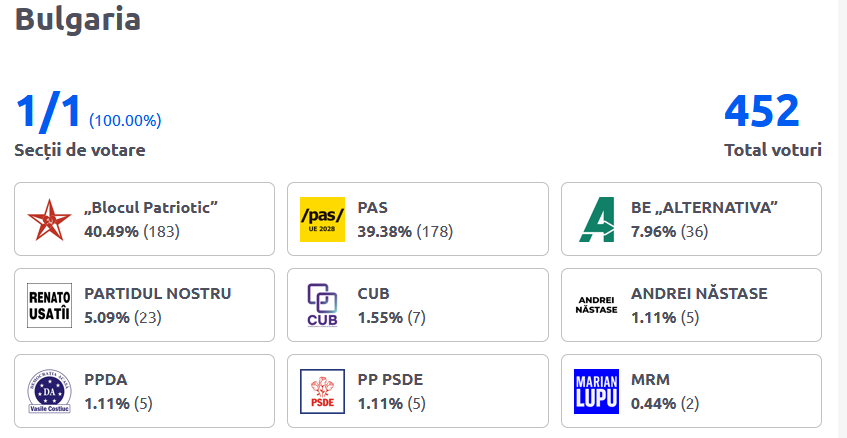Click the ANDREI NĂSTASE candidate name

pos(699,293)
